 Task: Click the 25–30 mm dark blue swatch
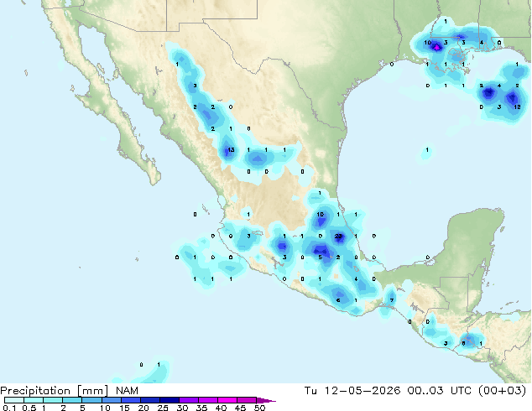[169, 400]
